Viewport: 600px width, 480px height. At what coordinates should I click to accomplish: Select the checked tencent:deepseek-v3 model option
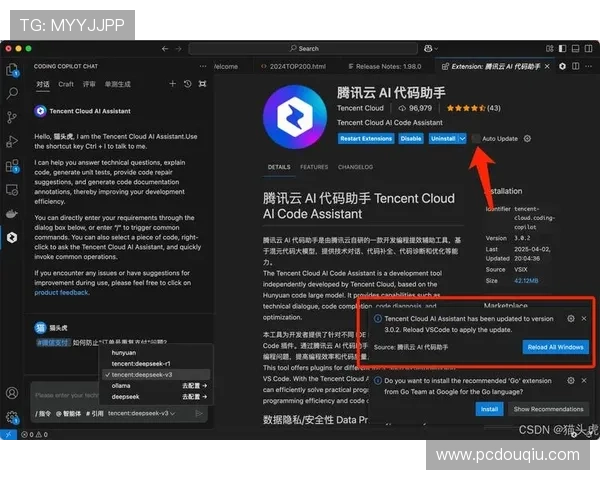tap(156, 375)
